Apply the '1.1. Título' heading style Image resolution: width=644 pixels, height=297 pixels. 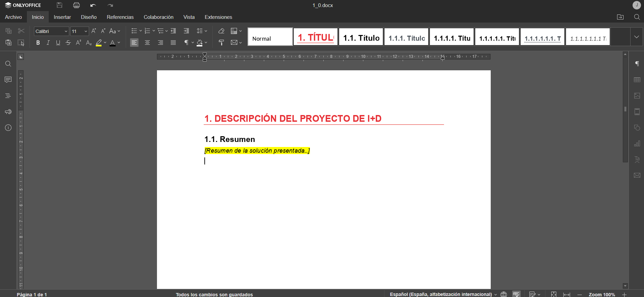pyautogui.click(x=361, y=37)
